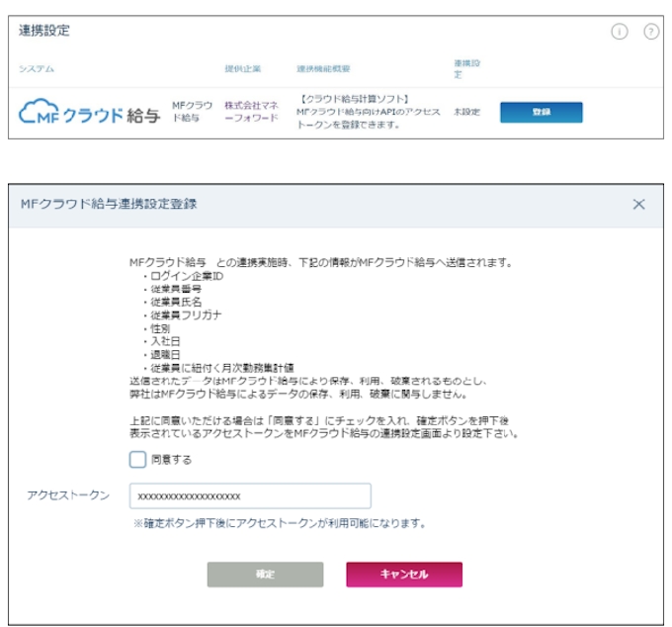
Task: Click the システム column header
Action: click(x=37, y=68)
